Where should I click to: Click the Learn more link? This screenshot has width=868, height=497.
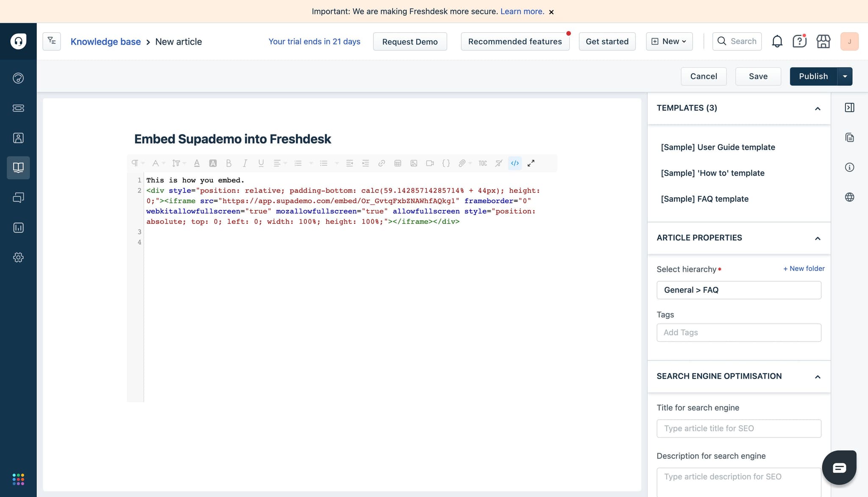[x=522, y=11]
